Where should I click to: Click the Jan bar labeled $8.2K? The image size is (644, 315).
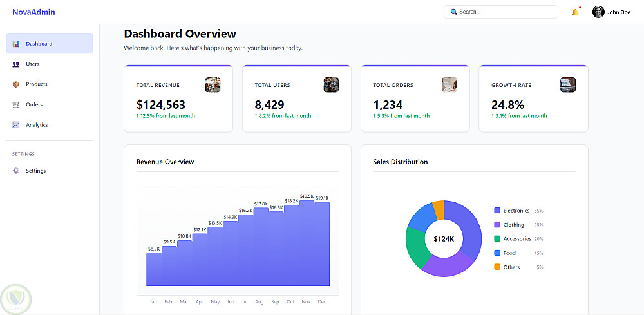(154, 269)
